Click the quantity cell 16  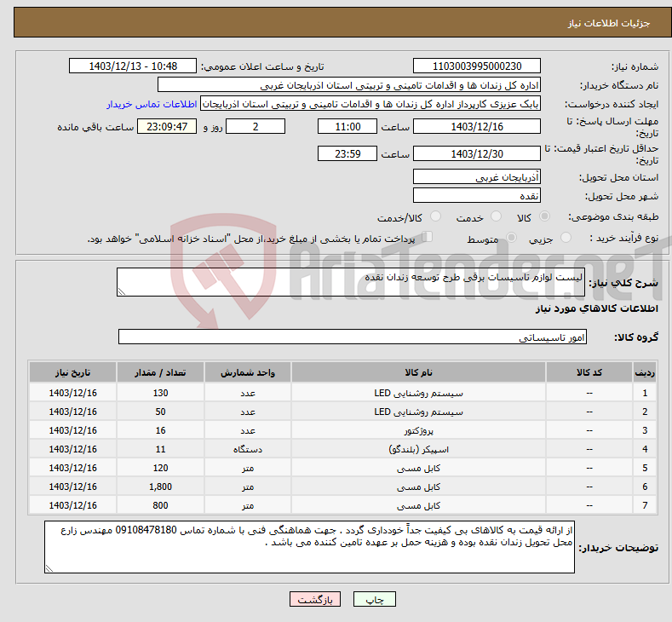[160, 430]
